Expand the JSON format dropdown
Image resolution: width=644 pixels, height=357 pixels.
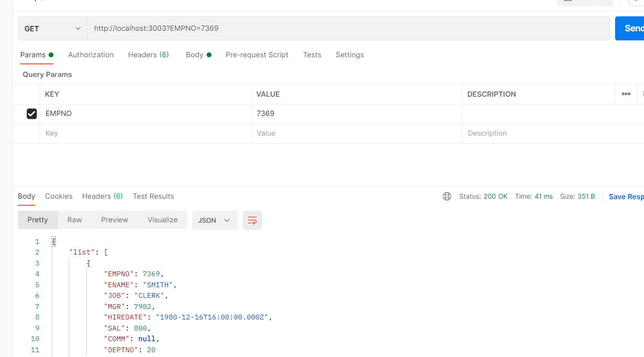tap(214, 220)
